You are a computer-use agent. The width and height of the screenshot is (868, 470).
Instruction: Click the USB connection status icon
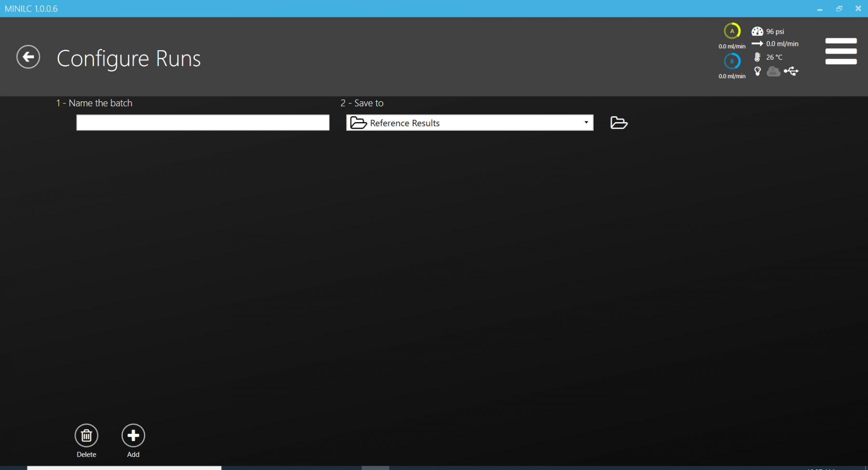coord(791,71)
